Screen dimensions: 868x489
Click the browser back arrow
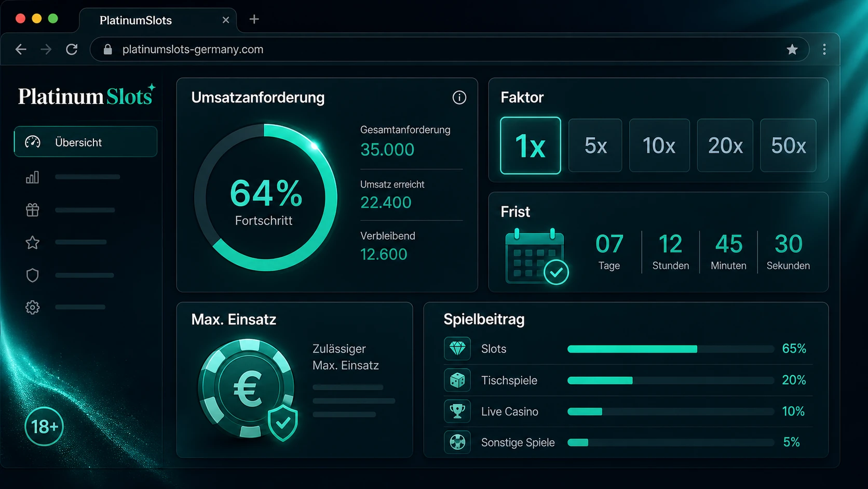[21, 49]
